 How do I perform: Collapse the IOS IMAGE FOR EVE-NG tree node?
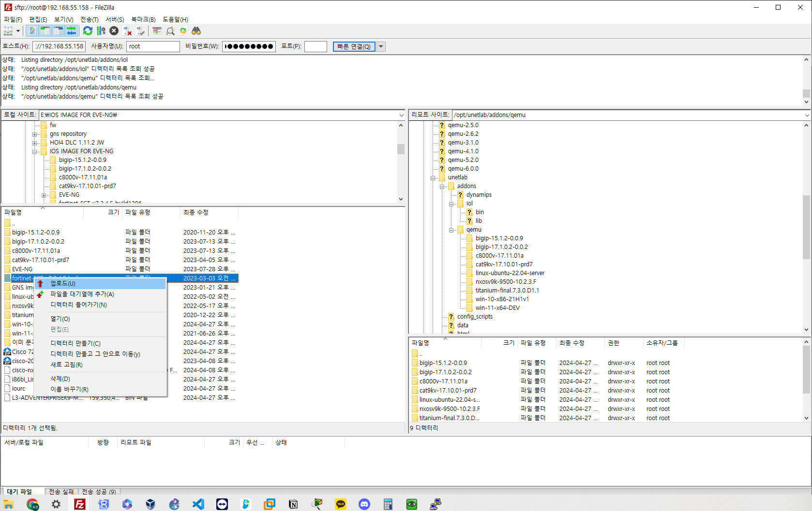[34, 152]
